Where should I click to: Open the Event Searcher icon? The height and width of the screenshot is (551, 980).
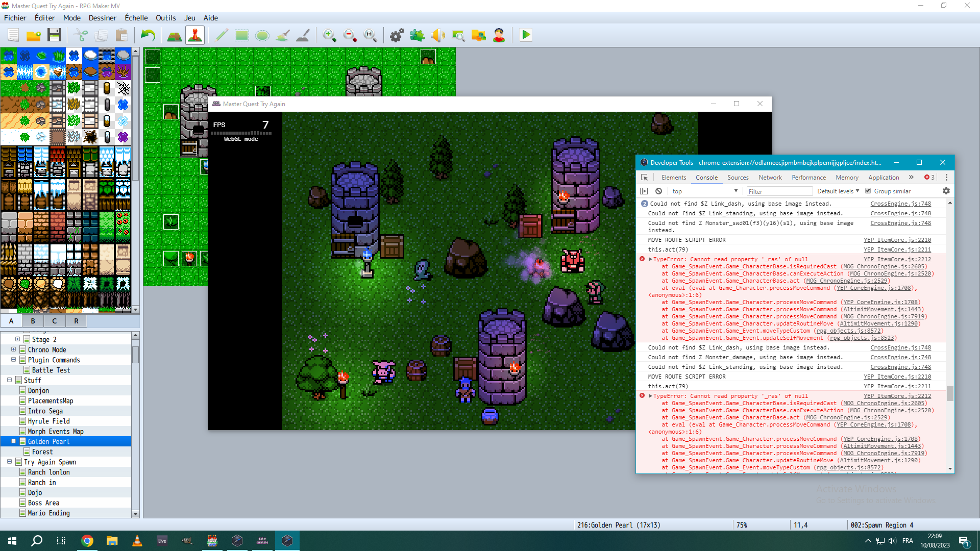click(x=458, y=35)
